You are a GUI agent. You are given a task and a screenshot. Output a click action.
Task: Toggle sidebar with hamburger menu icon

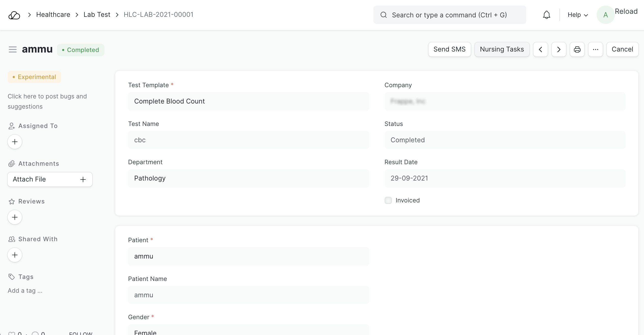point(12,49)
